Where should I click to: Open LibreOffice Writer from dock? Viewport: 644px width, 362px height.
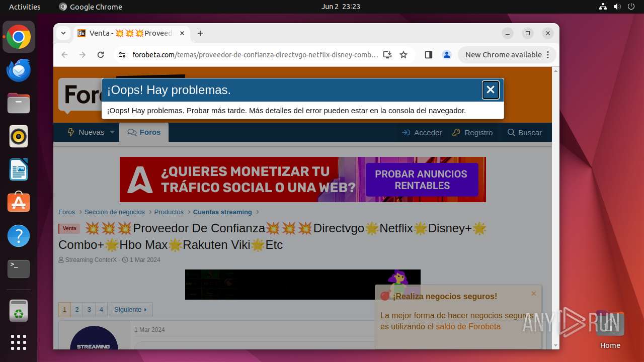(19, 169)
